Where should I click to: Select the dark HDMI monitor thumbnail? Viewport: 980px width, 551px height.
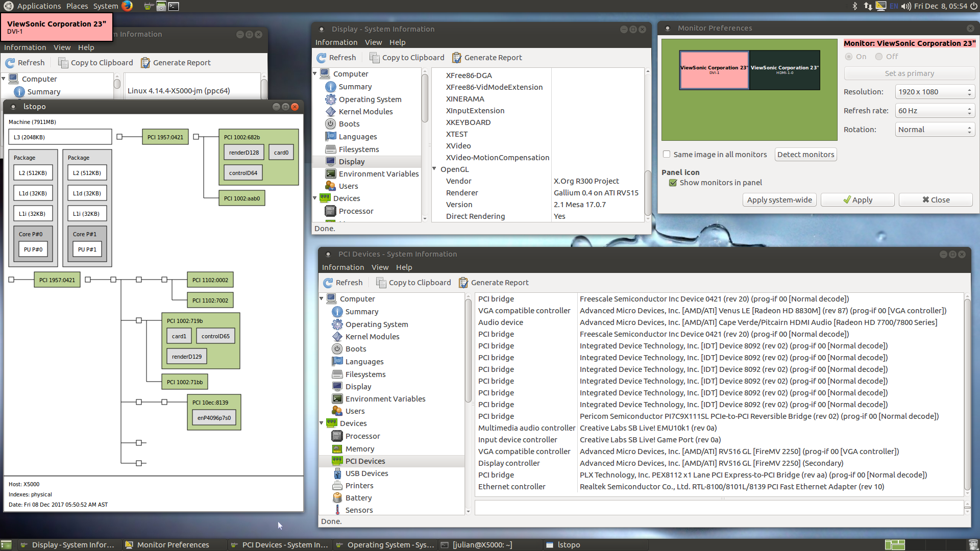coord(785,70)
